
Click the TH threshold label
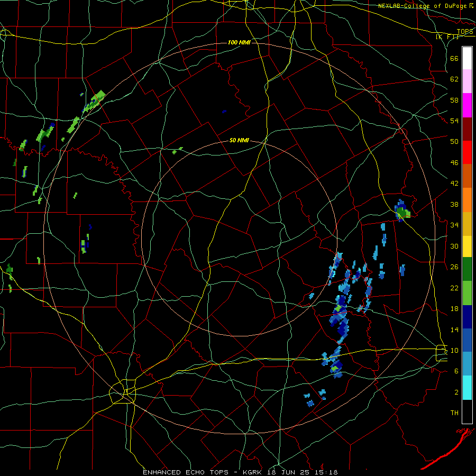point(454,413)
